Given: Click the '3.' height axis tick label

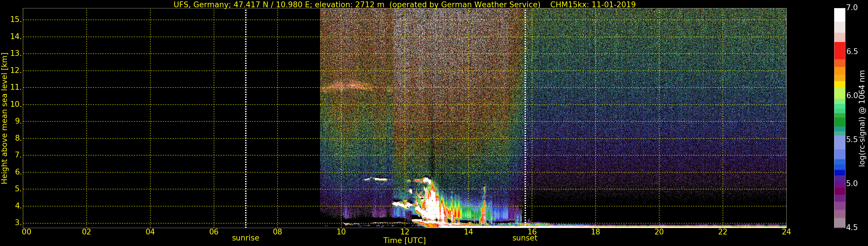Looking at the screenshot, I should pyautogui.click(x=18, y=223).
